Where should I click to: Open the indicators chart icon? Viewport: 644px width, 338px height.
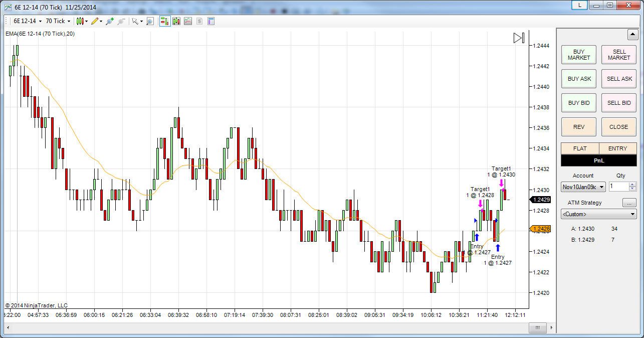pos(188,21)
